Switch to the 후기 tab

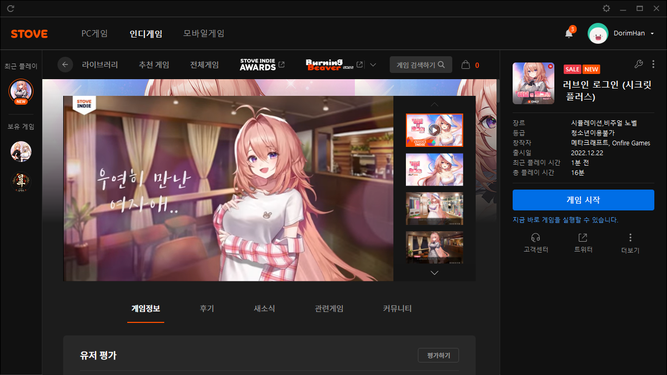pyautogui.click(x=207, y=309)
